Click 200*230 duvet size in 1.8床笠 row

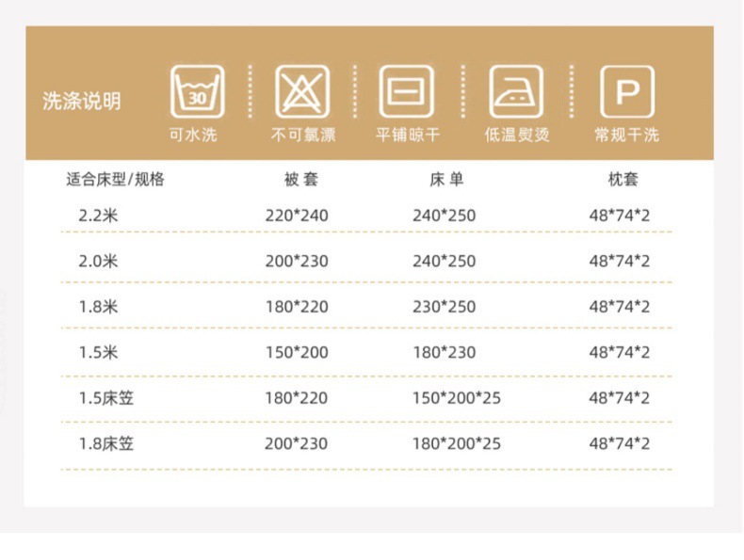[296, 444]
